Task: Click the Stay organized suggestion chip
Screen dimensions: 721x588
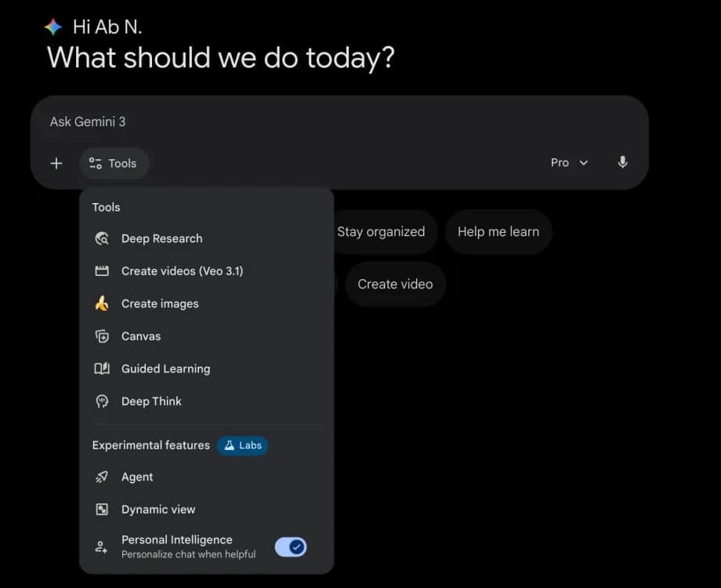Action: pos(381,232)
